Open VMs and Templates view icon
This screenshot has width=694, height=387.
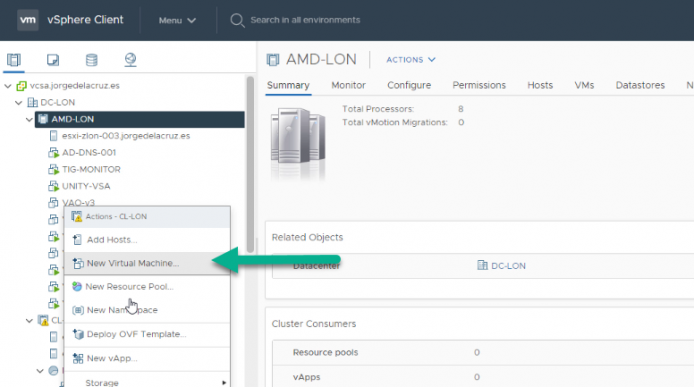pos(53,60)
